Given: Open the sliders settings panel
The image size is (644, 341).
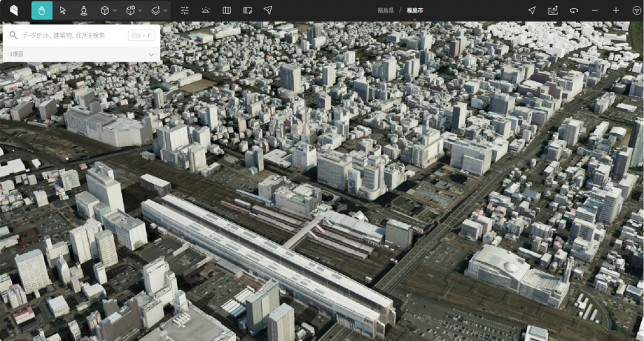Looking at the screenshot, I should coord(185,10).
